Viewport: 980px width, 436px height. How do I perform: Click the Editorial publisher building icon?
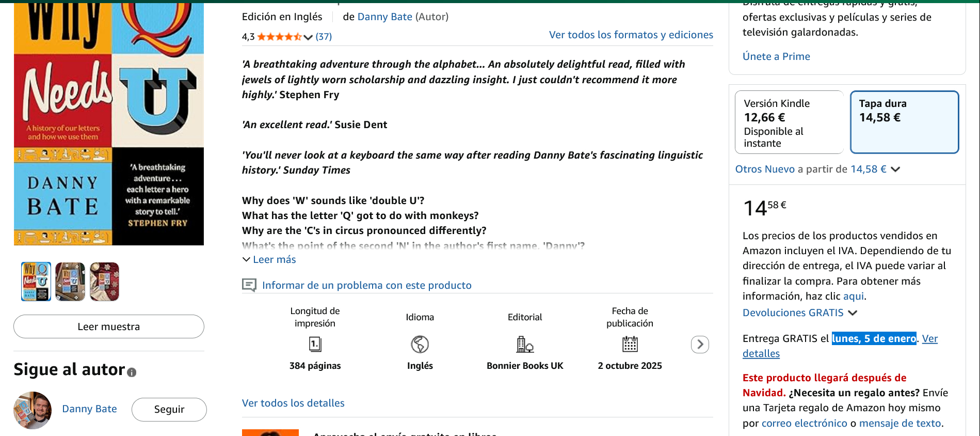[x=525, y=344]
